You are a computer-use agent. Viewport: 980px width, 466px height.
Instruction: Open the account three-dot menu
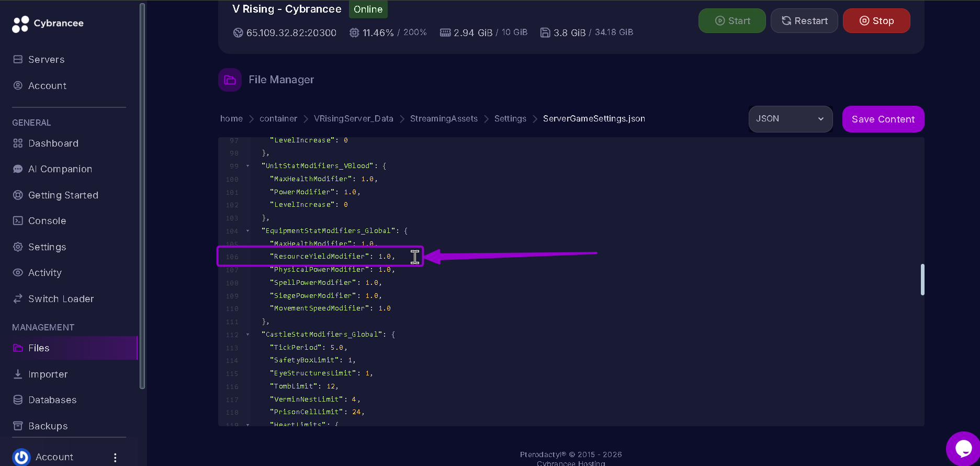point(115,458)
